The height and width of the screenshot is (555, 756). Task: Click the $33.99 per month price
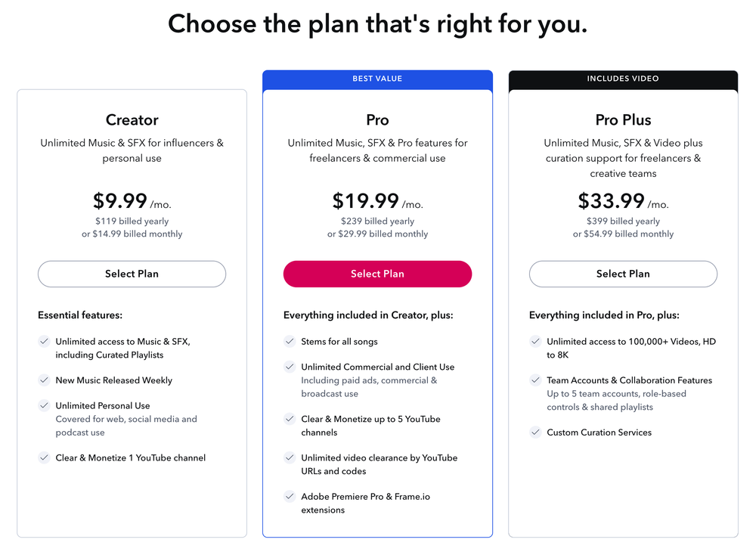pos(623,201)
